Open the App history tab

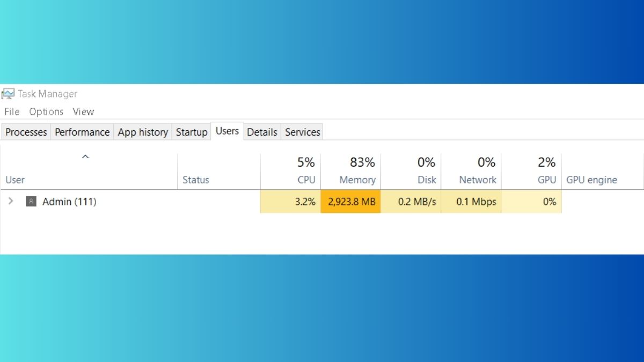click(142, 131)
